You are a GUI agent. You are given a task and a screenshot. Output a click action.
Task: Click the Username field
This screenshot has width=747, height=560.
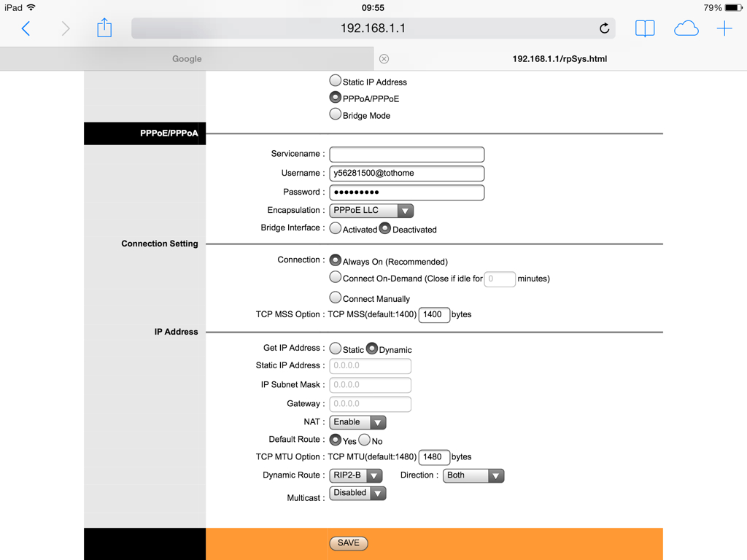407,174
